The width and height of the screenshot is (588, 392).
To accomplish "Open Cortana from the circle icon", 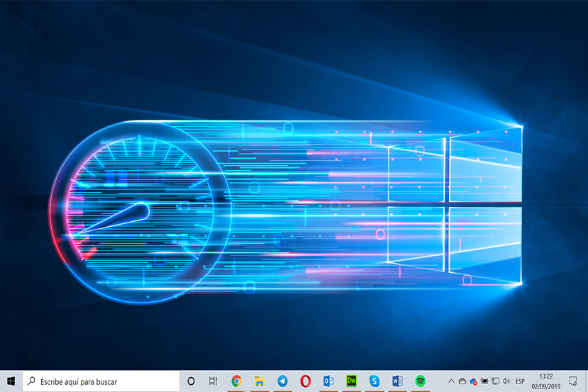I will coord(191,381).
